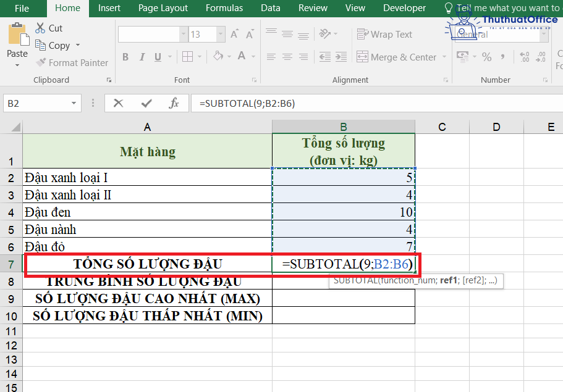Open the Developer ribbon tab

[404, 8]
